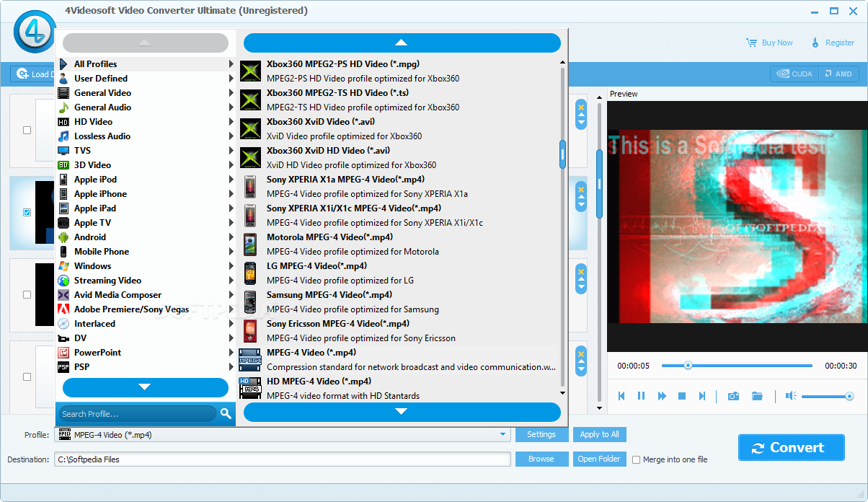Viewport: 868px width, 502px height.
Task: Expand the Mobile Phone submenu arrow
Action: point(231,252)
